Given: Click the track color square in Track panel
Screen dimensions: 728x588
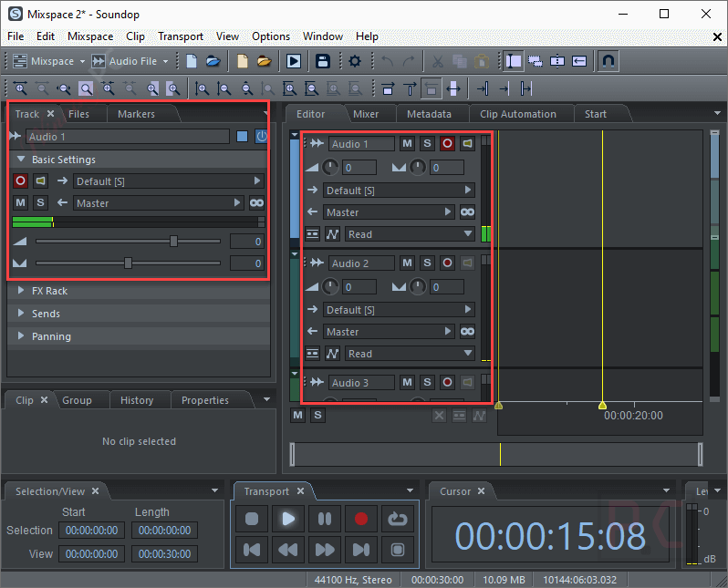Looking at the screenshot, I should (242, 137).
